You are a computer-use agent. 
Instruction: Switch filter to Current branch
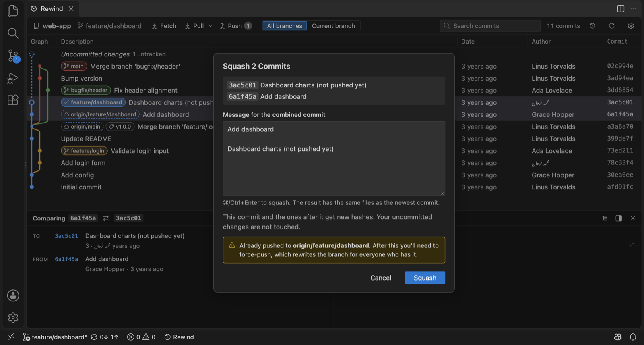tap(333, 26)
